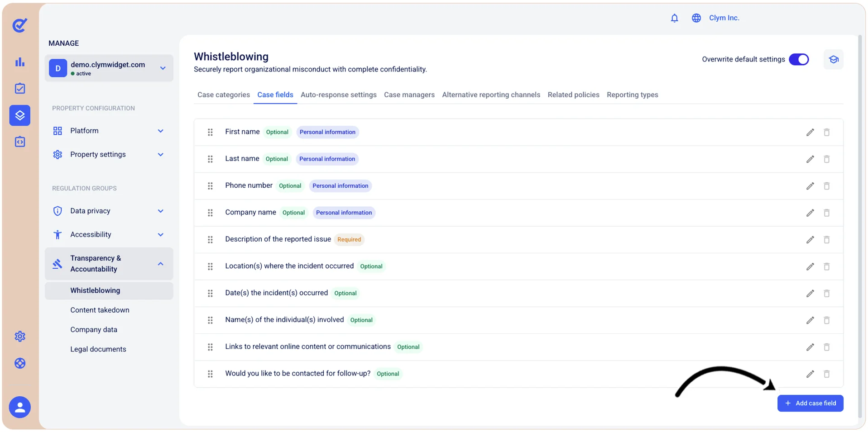This screenshot has height=432, width=868.
Task: Open the graduation cap help icon
Action: pyautogui.click(x=833, y=59)
